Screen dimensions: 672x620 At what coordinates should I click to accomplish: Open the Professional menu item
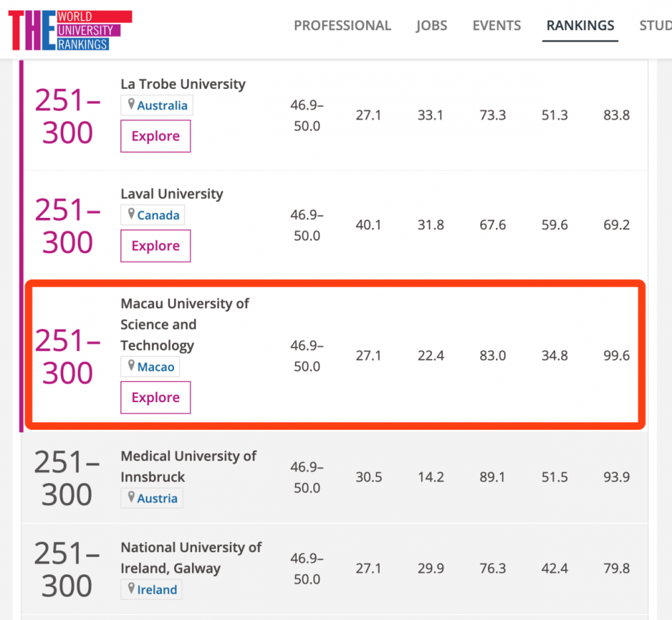point(343,26)
